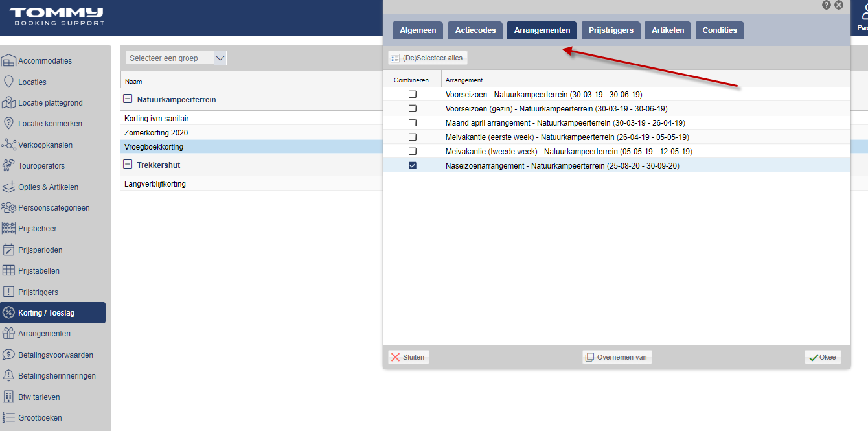
Task: Tick the Meivakantie (eerste week) checkbox
Action: click(x=413, y=137)
